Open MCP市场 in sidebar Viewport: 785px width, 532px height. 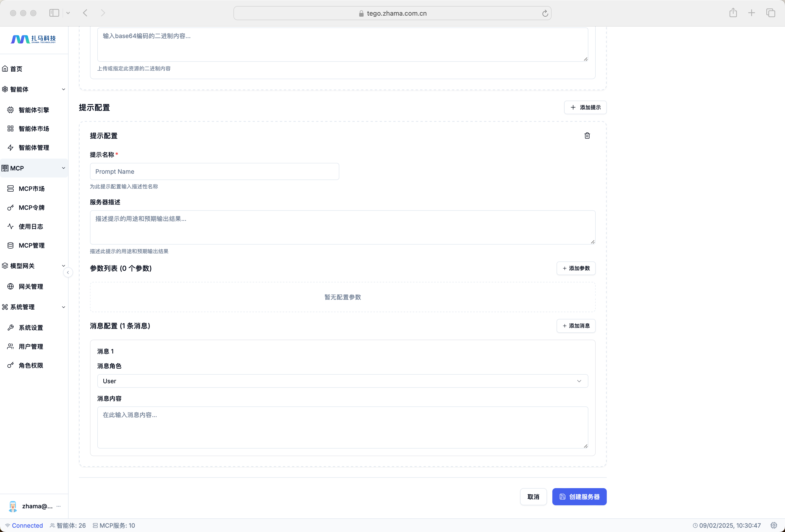32,189
